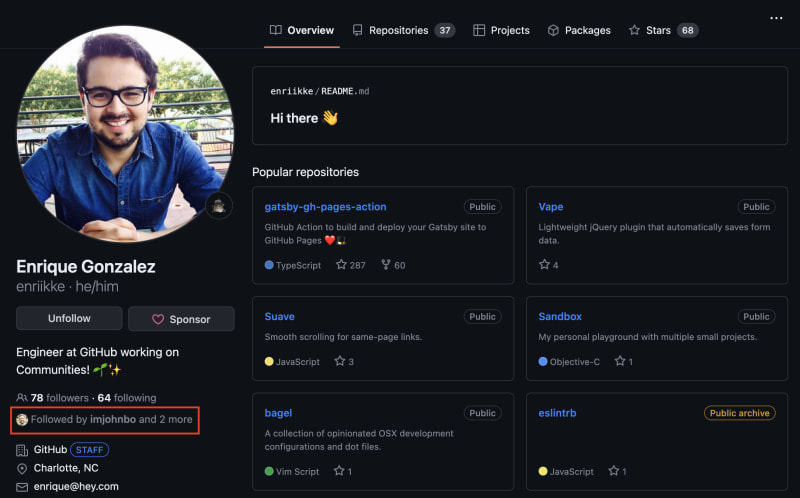Click the star icon on bagel repository

coord(339,471)
